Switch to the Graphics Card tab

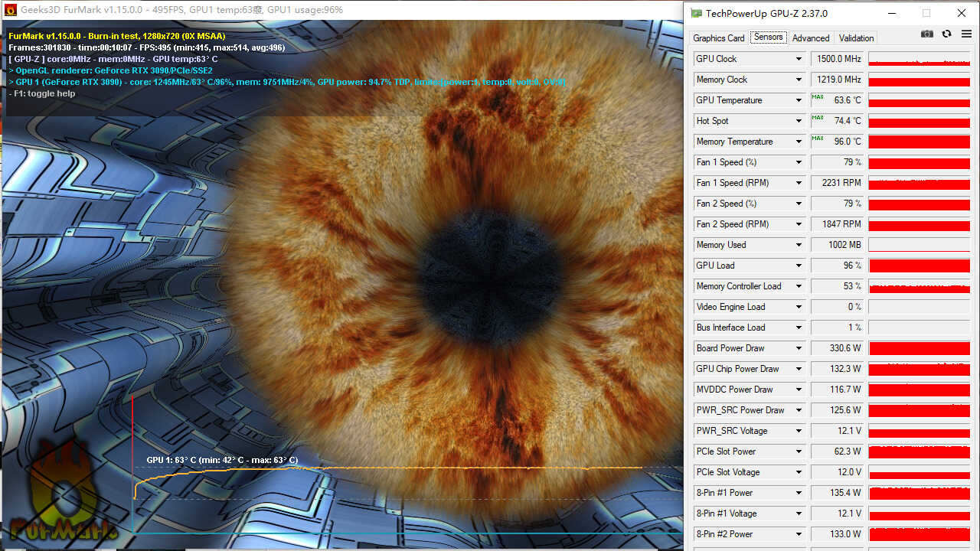(x=719, y=38)
